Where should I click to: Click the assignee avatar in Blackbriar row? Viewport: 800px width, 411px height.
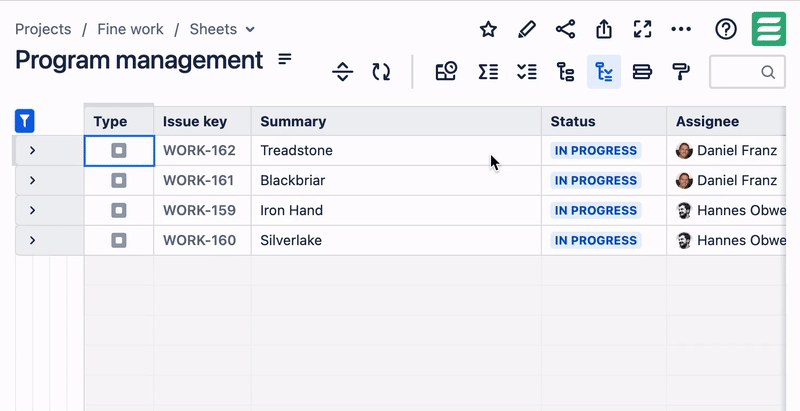(684, 180)
